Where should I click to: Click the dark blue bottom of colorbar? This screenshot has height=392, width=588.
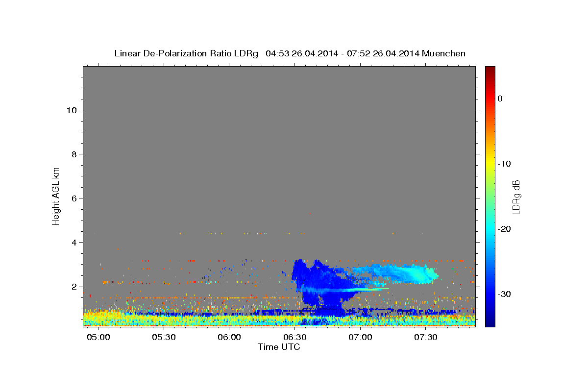pos(490,322)
